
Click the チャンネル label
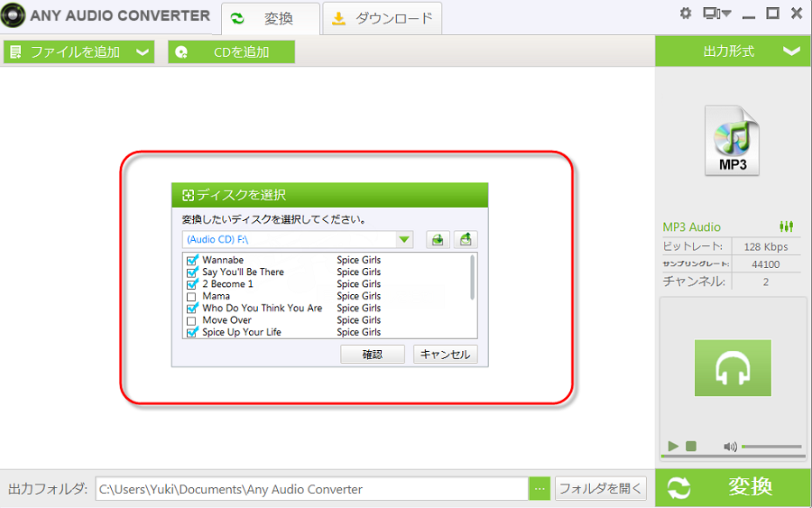point(694,282)
